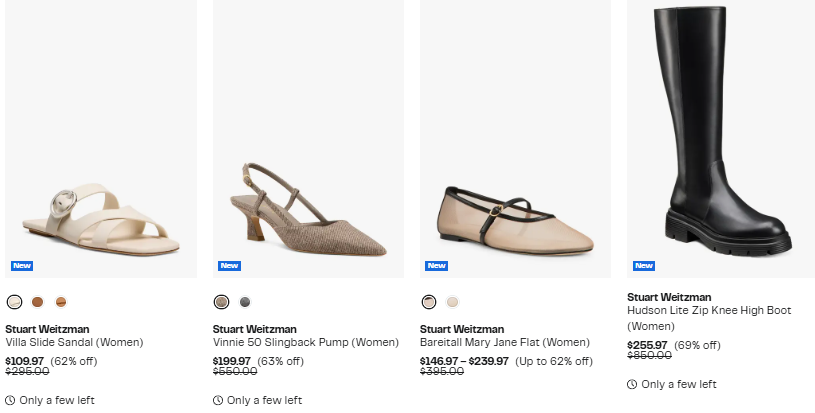Open the Hudson Lite Zip Knee High Boot link
Viewport: 815px width, 413px height.
[x=708, y=311]
